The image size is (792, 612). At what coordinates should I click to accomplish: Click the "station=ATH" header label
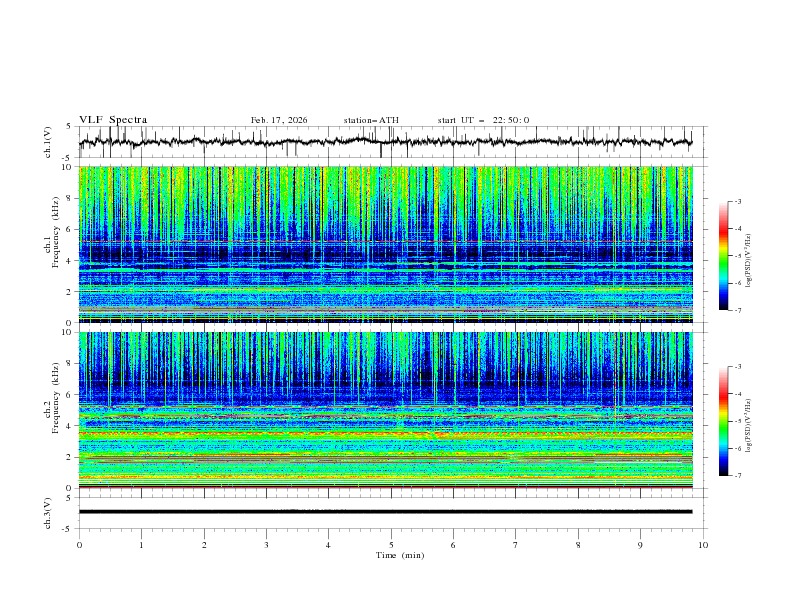(371, 120)
